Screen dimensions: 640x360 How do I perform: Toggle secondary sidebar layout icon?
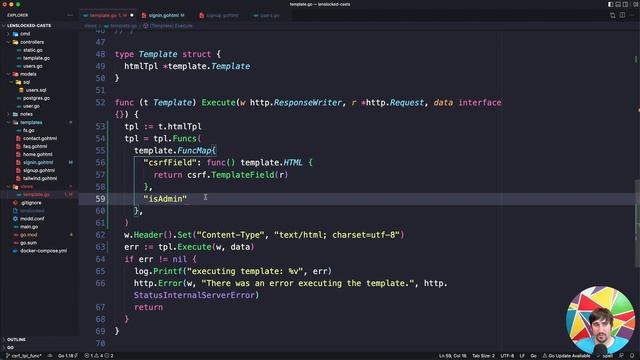coord(625,4)
